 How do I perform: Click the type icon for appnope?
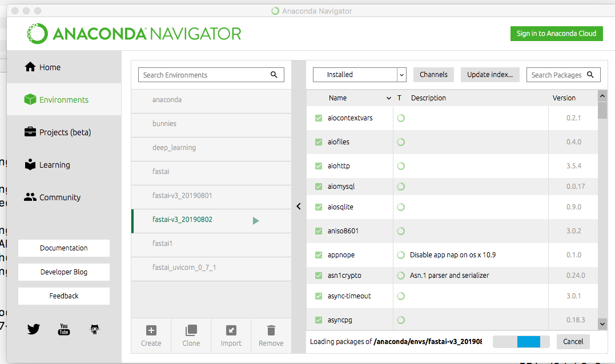tap(400, 254)
